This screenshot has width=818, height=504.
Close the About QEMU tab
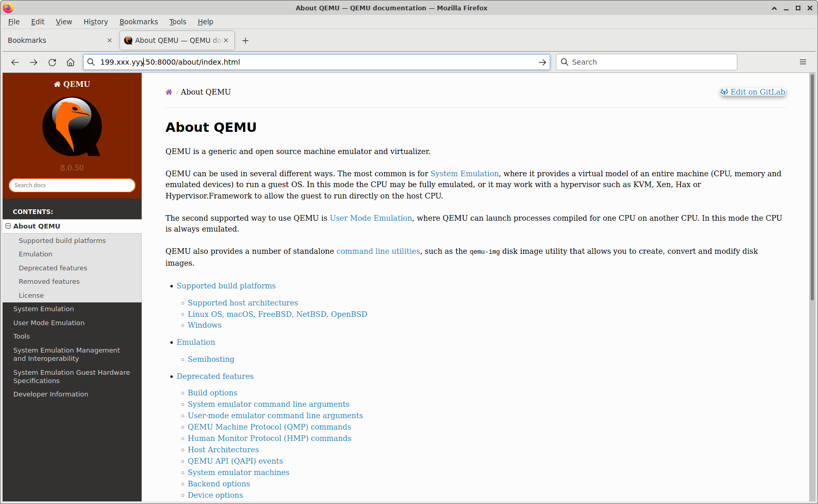[226, 40]
